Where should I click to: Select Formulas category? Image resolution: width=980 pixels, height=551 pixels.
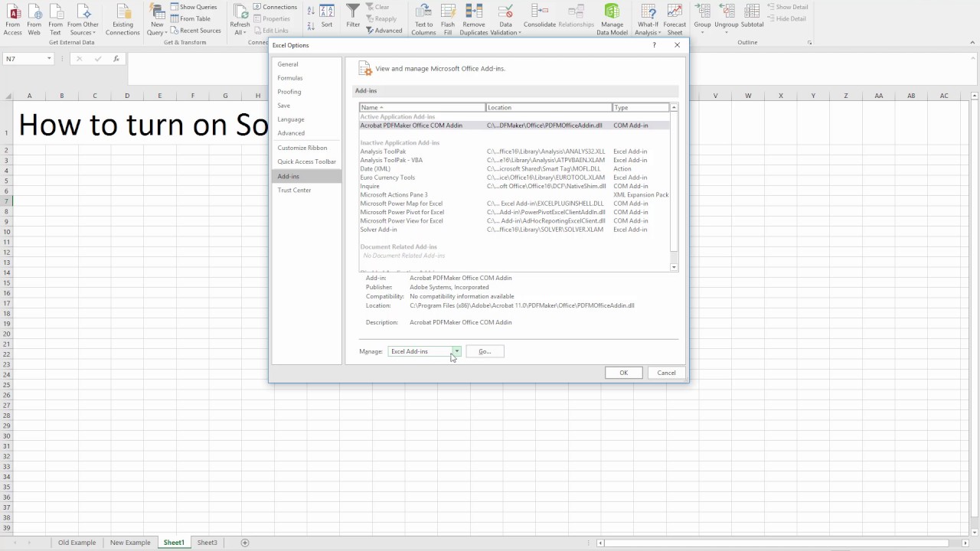[x=306, y=78]
